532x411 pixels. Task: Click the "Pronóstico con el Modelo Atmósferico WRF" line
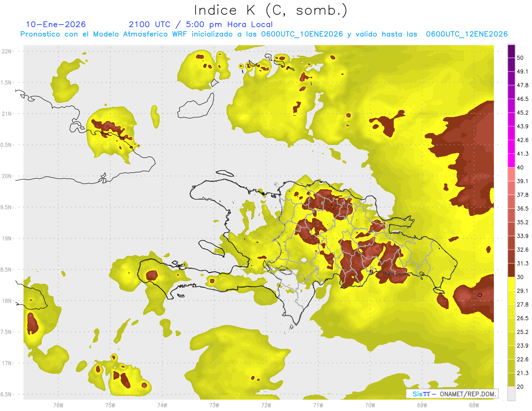tap(264, 34)
